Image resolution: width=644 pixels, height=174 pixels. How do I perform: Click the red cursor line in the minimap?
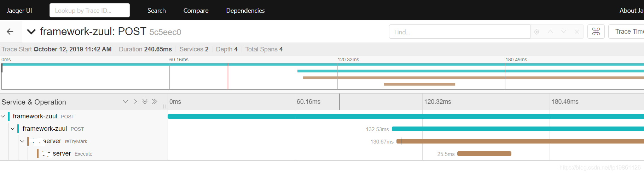coord(228,76)
